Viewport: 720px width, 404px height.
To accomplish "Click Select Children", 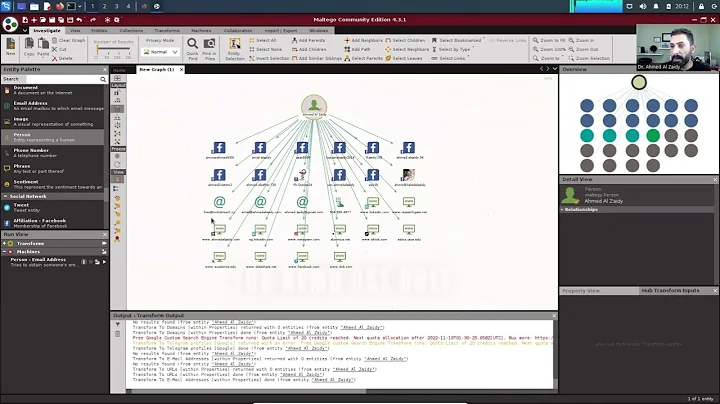I will (405, 40).
